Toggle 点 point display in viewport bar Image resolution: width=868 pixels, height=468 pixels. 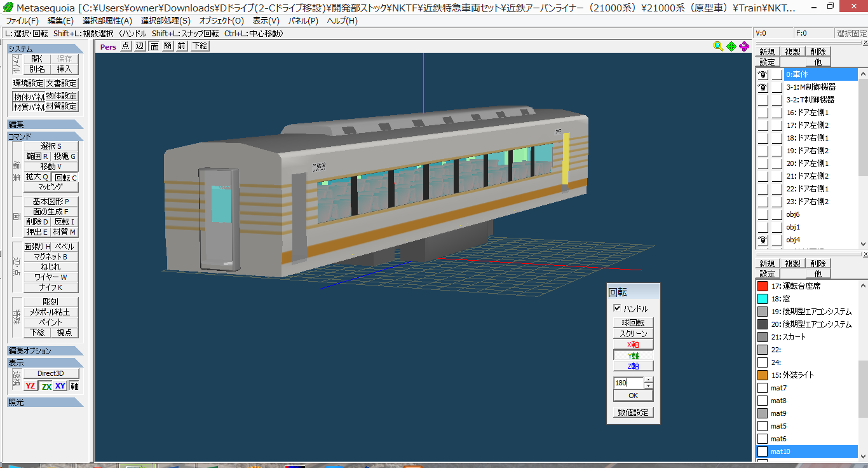pos(126,46)
